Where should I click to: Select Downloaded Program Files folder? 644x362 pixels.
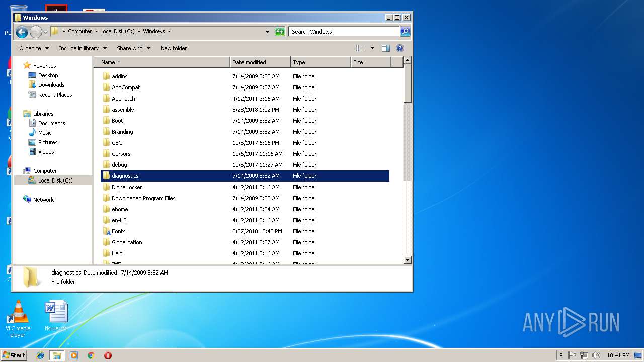point(143,198)
